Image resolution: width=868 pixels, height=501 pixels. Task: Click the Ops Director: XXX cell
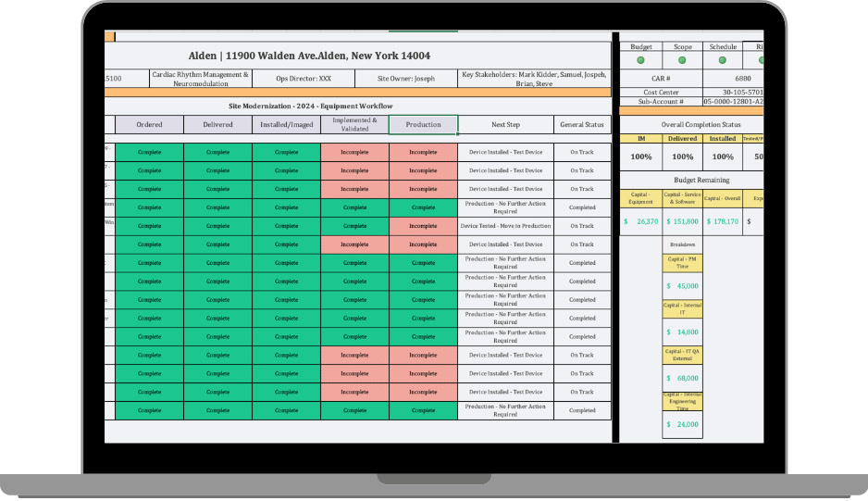[x=304, y=79]
